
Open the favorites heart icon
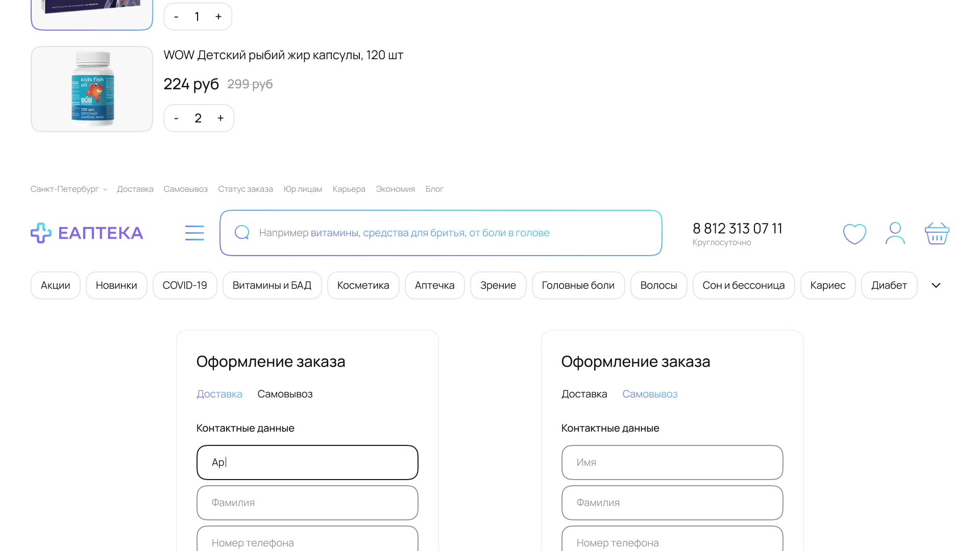(x=854, y=234)
